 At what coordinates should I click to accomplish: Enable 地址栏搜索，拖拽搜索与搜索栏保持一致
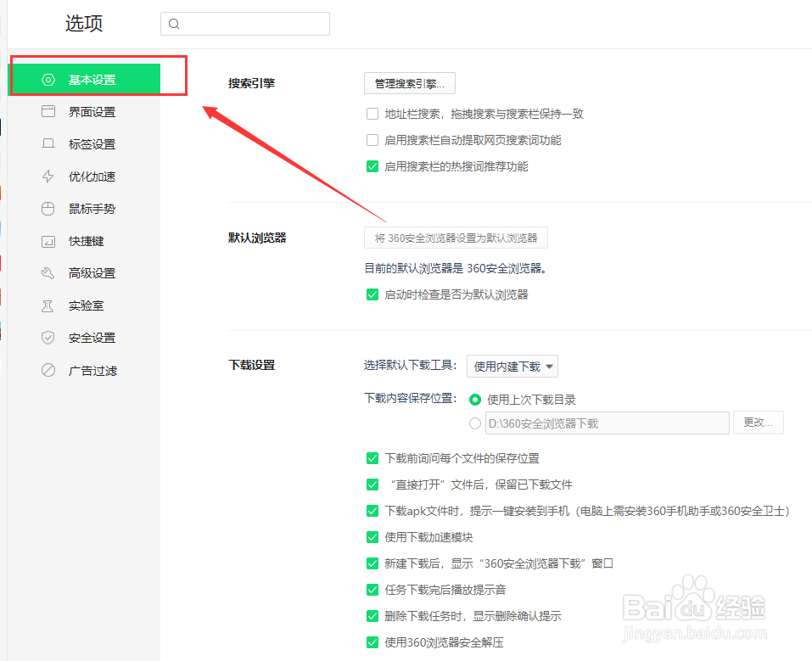(x=372, y=113)
